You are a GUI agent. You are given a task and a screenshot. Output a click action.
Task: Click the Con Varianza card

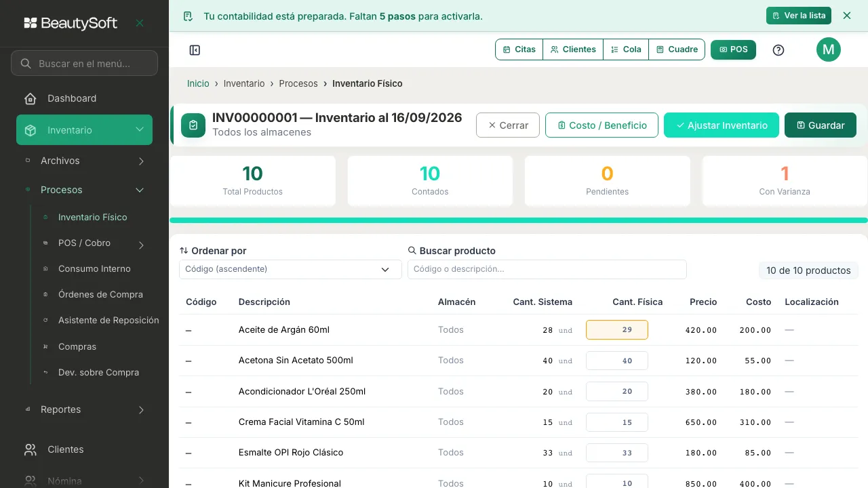click(x=785, y=181)
